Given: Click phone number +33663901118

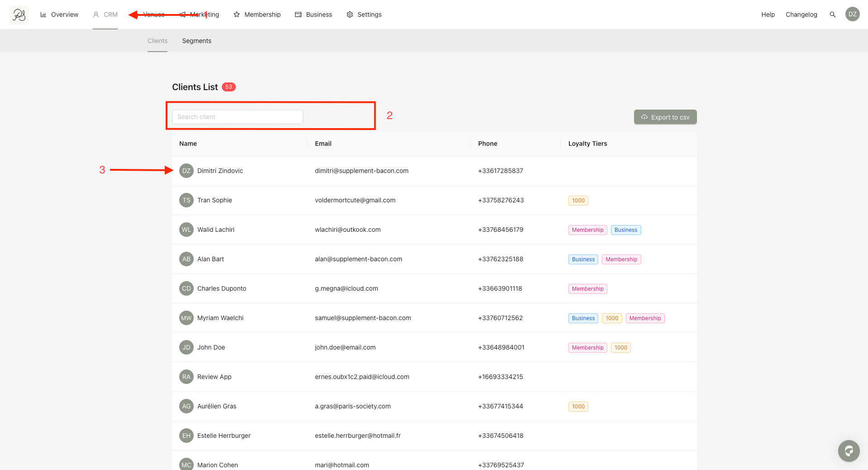Looking at the screenshot, I should tap(500, 288).
